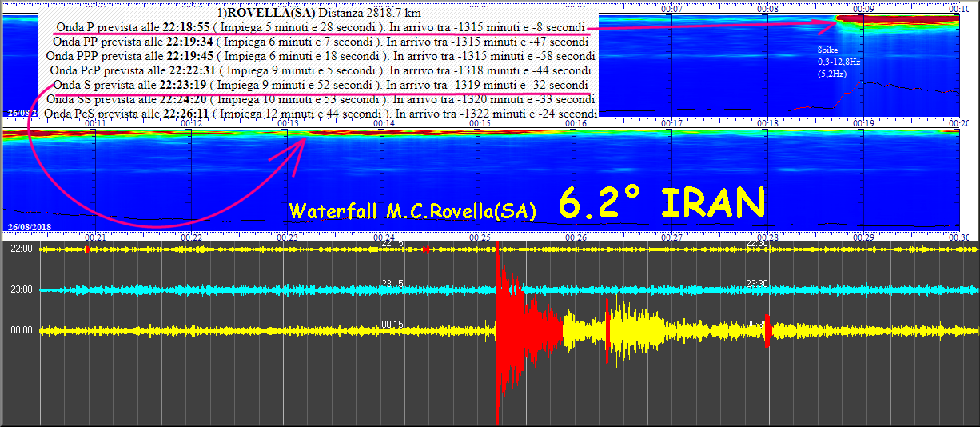The width and height of the screenshot is (980, 427).
Task: Select the 'Onda SS prevista alle 22:24:20' row
Action: 321,99
